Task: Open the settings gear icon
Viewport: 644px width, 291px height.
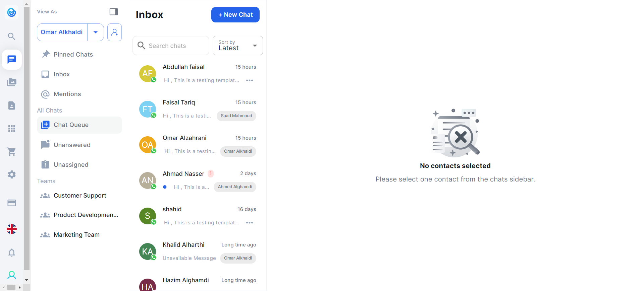Action: click(x=12, y=174)
